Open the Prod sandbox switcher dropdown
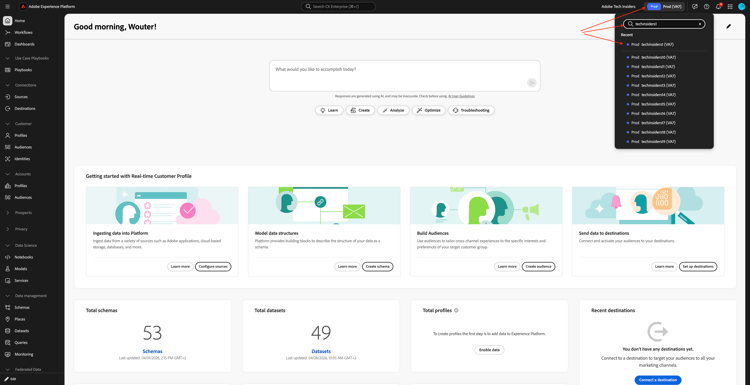 coord(665,7)
